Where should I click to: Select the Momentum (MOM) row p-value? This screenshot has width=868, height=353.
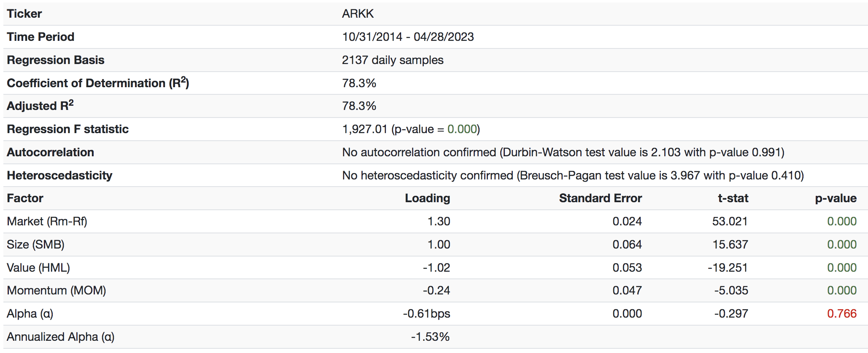tap(842, 290)
